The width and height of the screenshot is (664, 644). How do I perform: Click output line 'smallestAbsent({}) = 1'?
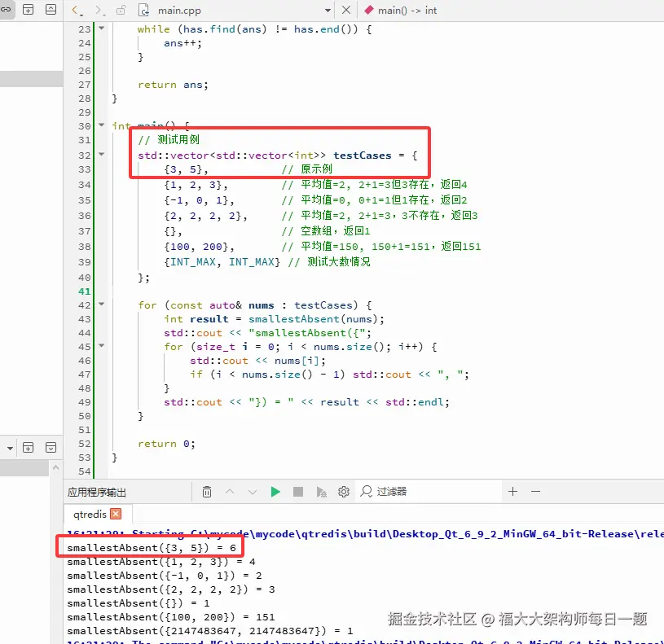tap(138, 603)
